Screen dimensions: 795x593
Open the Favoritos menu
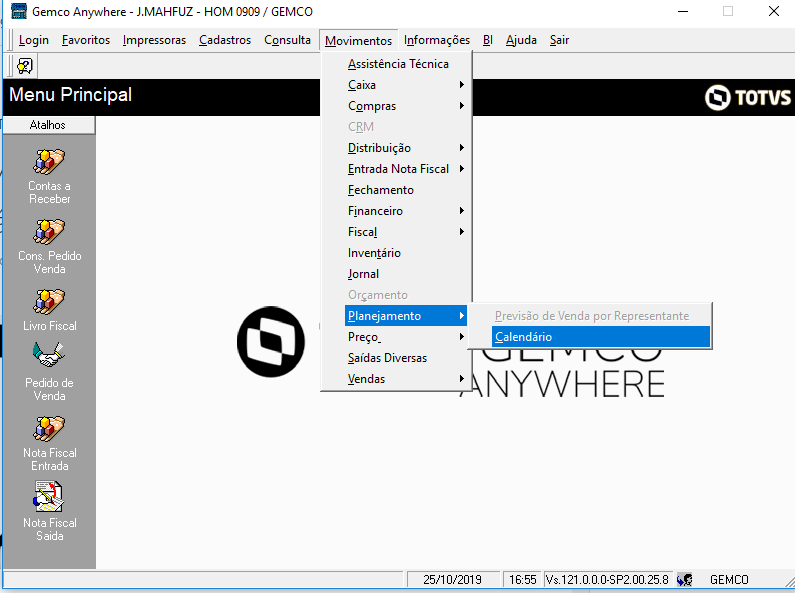pyautogui.click(x=86, y=40)
